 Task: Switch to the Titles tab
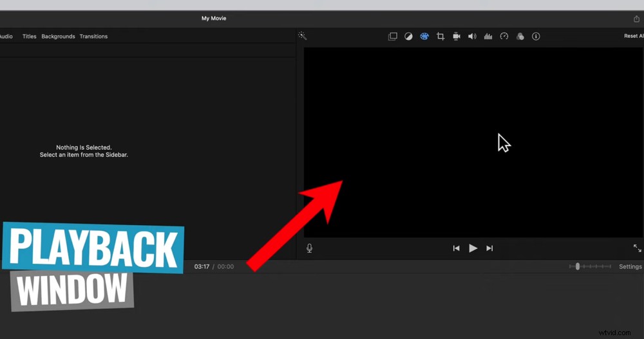click(29, 36)
